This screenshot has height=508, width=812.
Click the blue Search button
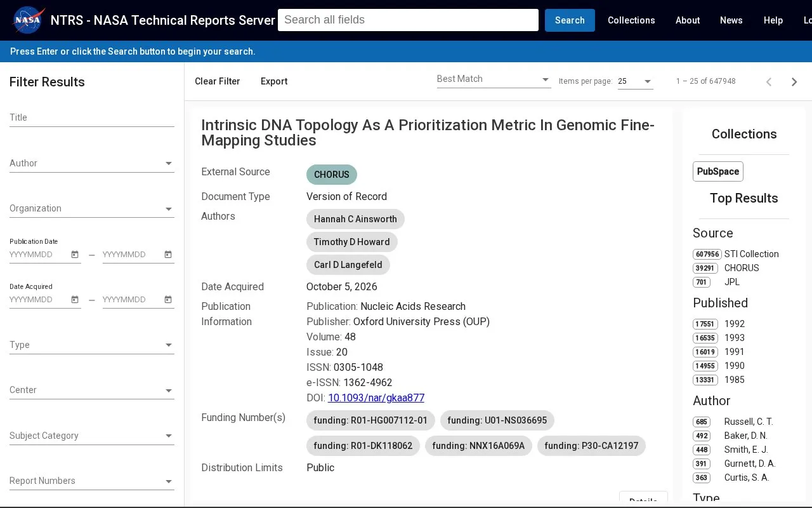coord(570,20)
